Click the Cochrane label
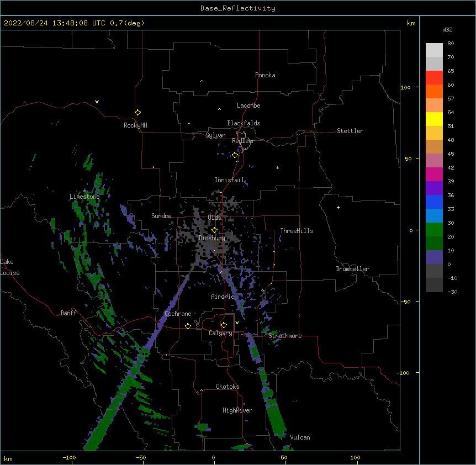The image size is (476, 465). click(178, 314)
